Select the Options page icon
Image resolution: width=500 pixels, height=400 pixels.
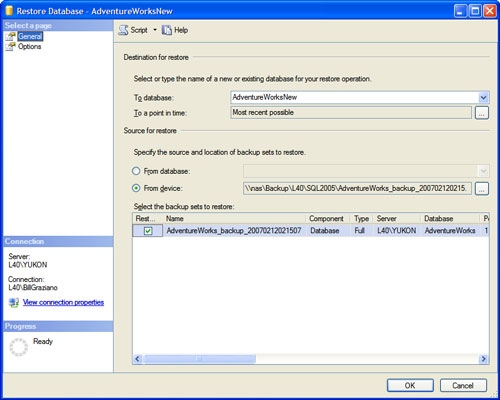(x=10, y=46)
